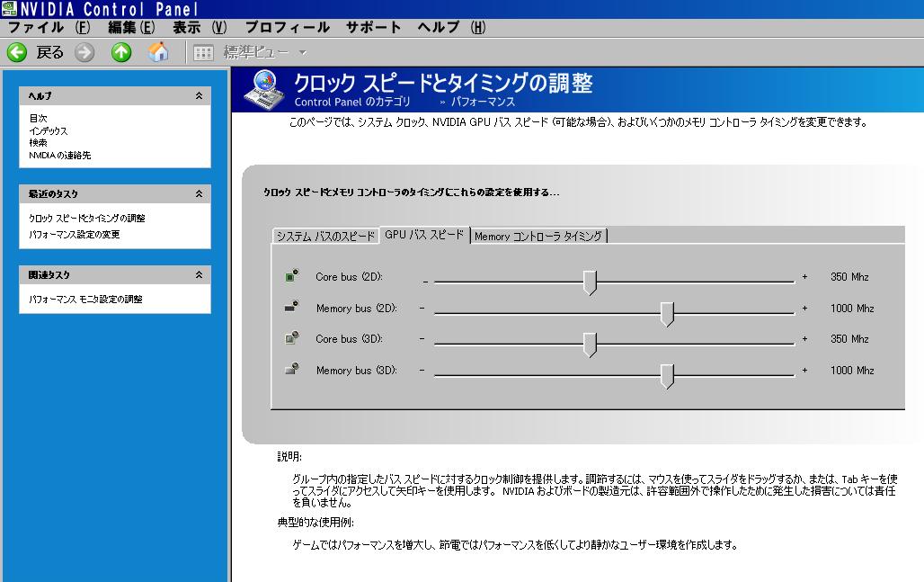Click the plus sign for Core bus (3D)
924x582 pixels.
click(805, 339)
